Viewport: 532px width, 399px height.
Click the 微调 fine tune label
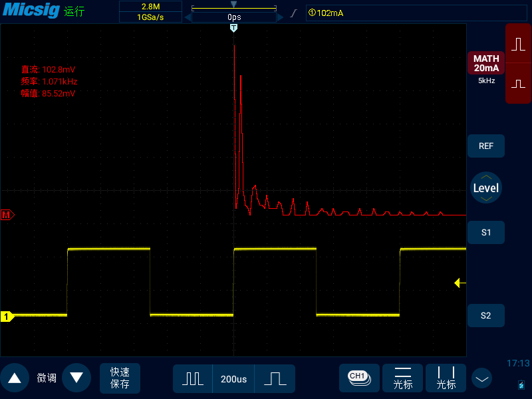click(x=46, y=378)
